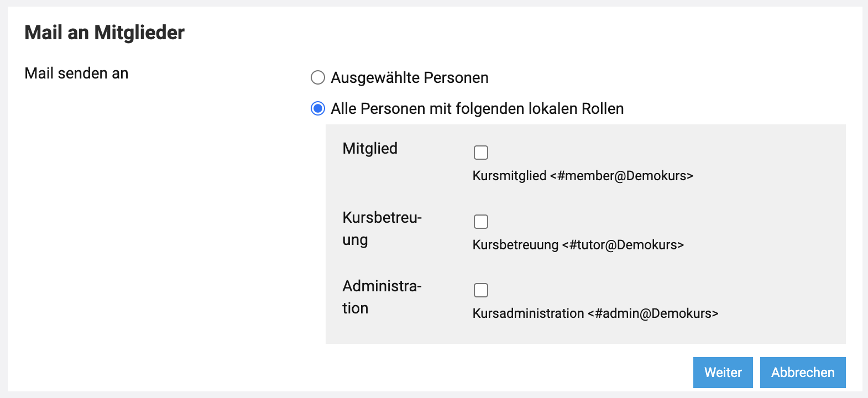Cancel with the Abbrechen button

click(x=803, y=373)
